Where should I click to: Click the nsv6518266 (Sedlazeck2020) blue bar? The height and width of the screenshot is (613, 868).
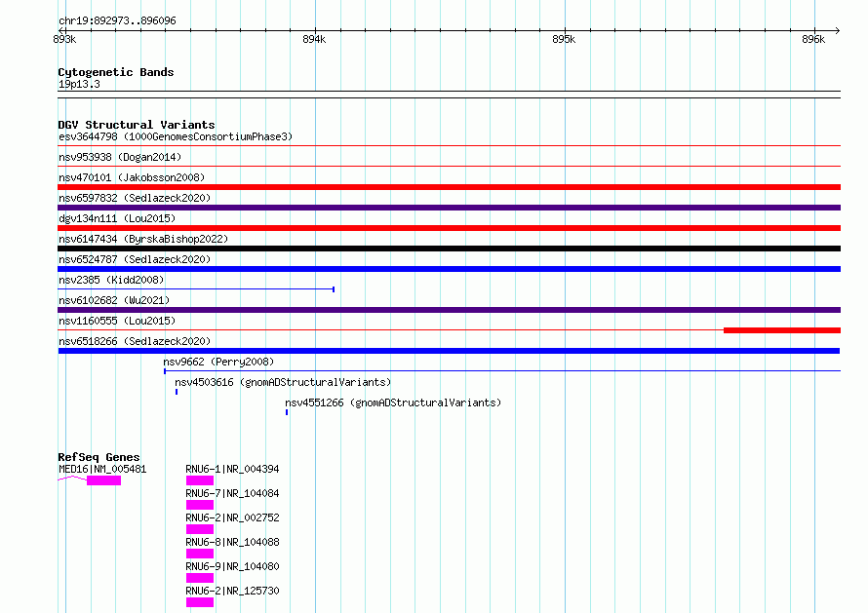(x=449, y=351)
